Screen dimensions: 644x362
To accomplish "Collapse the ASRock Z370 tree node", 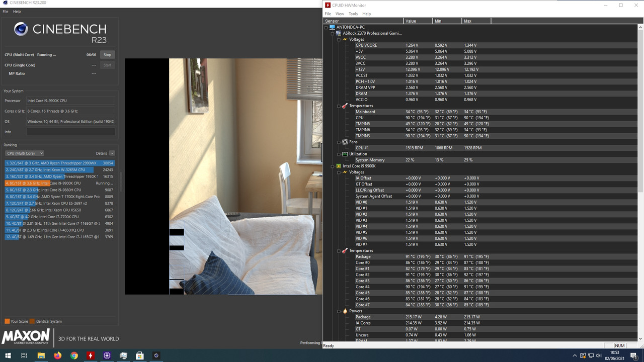I will tap(333, 33).
